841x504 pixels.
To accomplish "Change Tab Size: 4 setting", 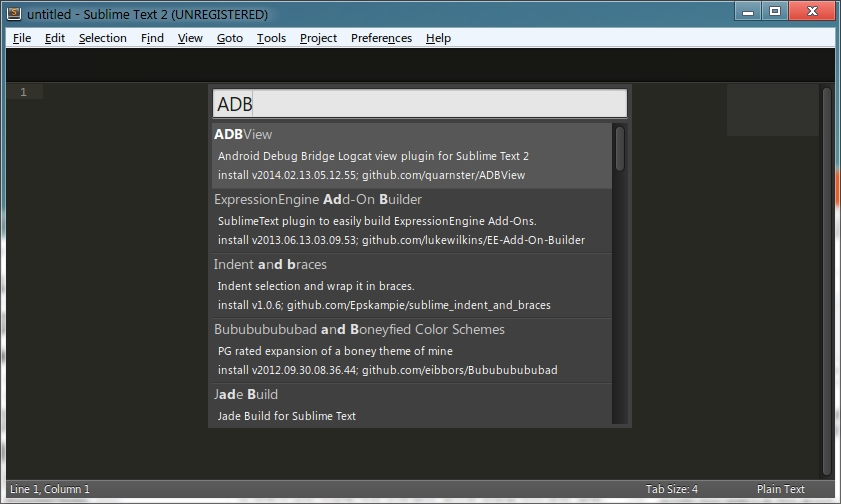I will click(x=672, y=489).
